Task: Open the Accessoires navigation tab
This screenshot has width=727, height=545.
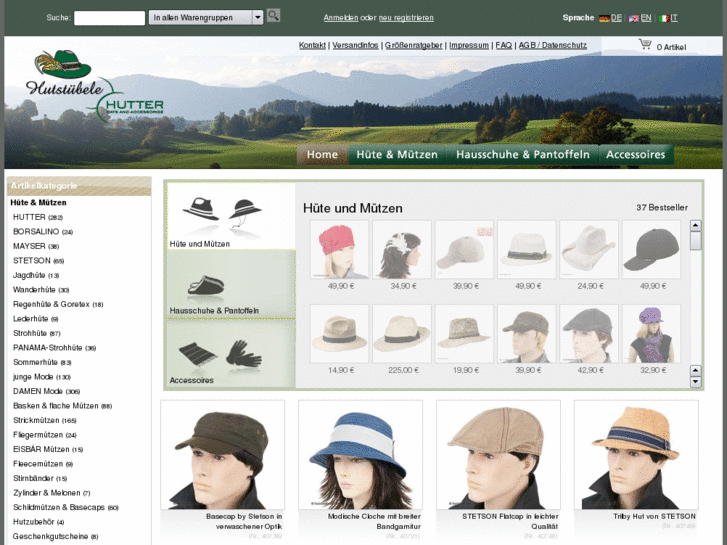Action: tap(636, 154)
